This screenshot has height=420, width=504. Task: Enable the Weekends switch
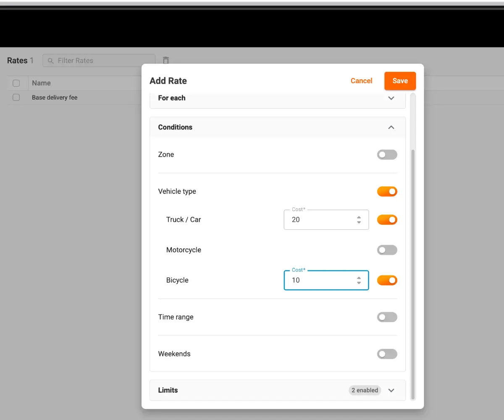387,354
